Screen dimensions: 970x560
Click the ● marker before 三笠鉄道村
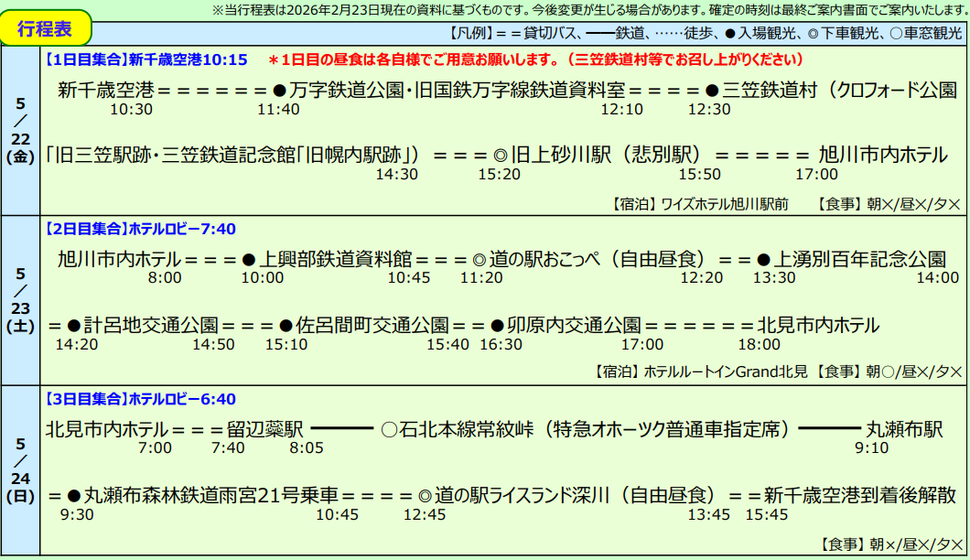(x=713, y=91)
